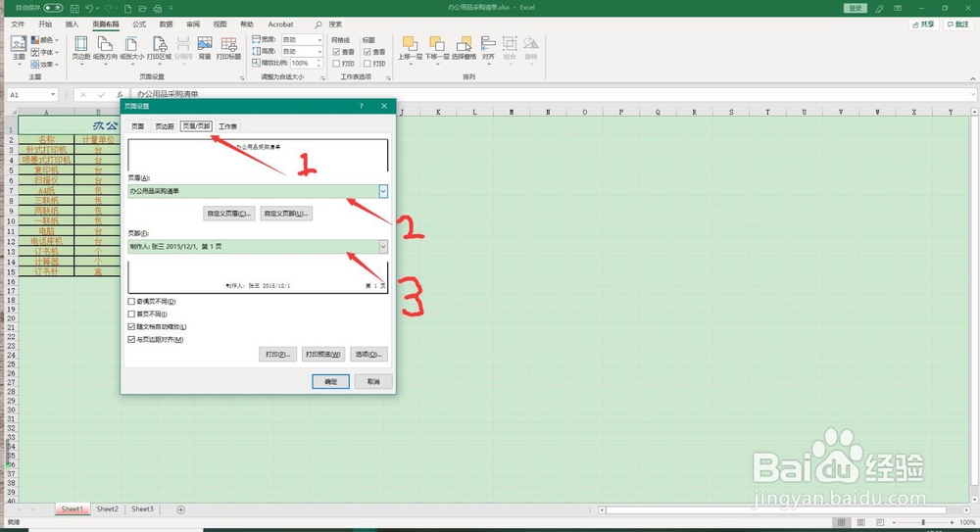Open the 颜色 (Colors) theme dropdown
The height and width of the screenshot is (532, 980).
pos(45,40)
